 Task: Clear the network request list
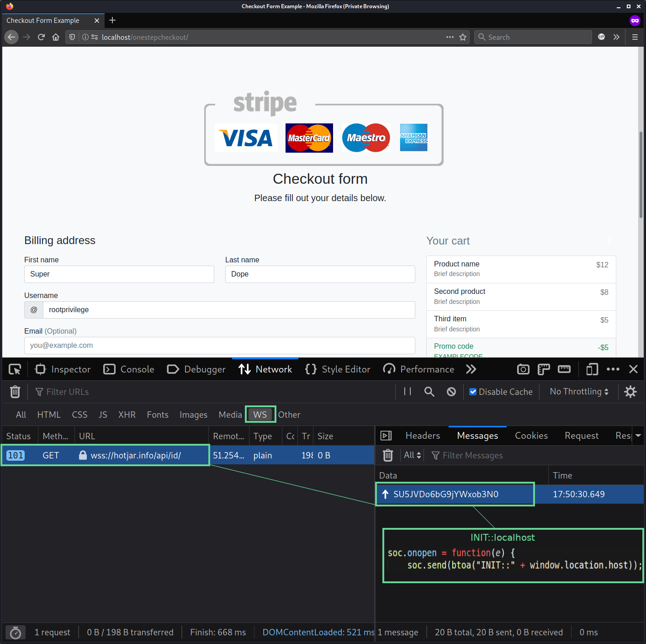(x=15, y=392)
